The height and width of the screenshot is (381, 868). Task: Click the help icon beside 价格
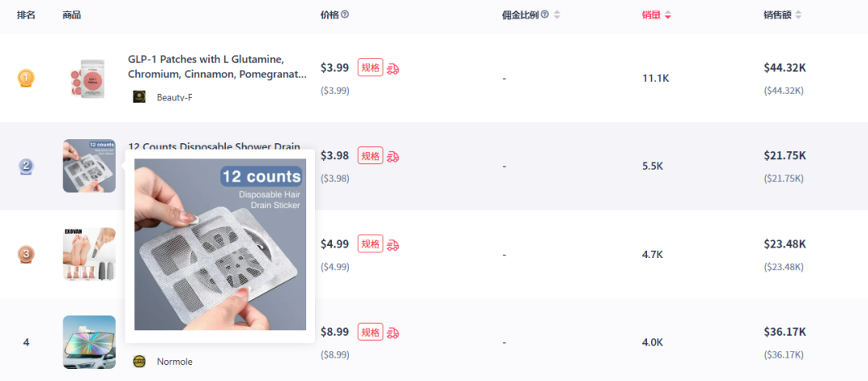(x=345, y=14)
